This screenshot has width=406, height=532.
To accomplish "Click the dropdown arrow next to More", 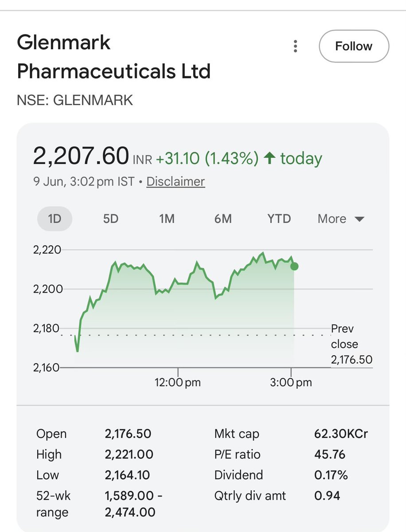I will coord(359,219).
